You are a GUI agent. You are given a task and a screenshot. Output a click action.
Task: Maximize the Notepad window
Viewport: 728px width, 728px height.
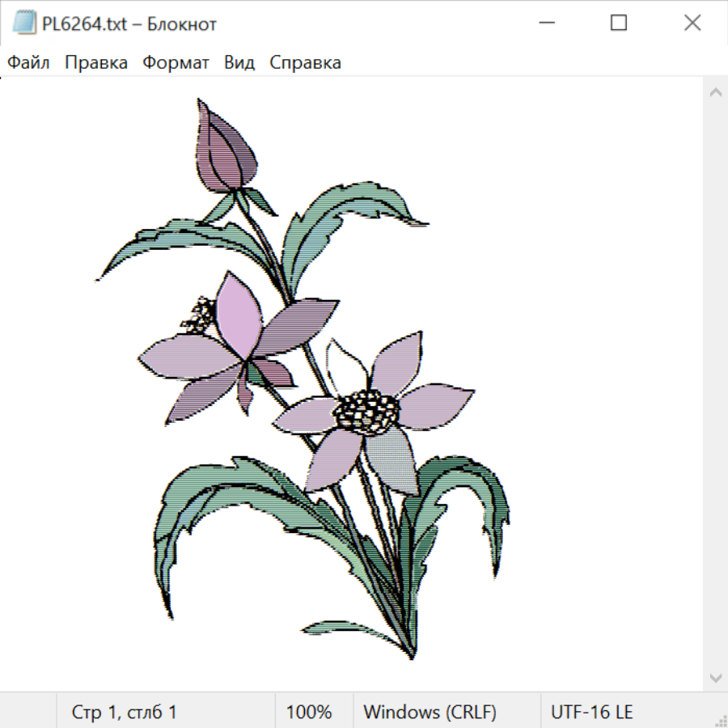(x=619, y=23)
